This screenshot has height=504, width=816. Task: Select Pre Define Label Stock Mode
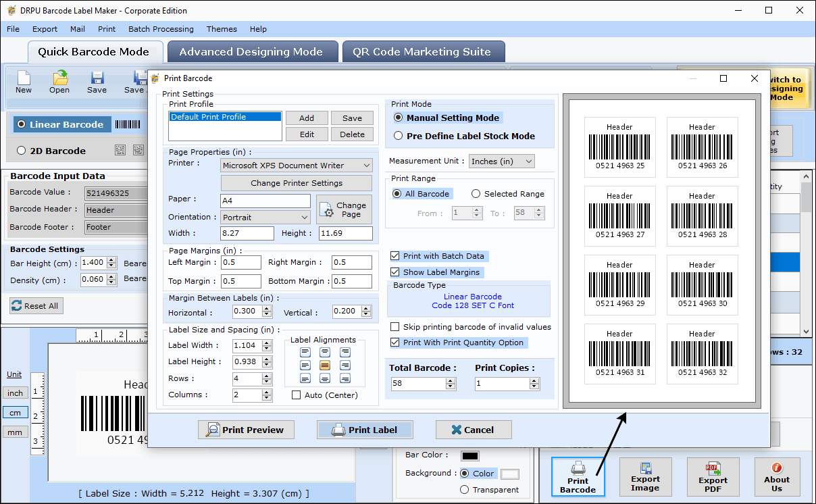coord(398,136)
